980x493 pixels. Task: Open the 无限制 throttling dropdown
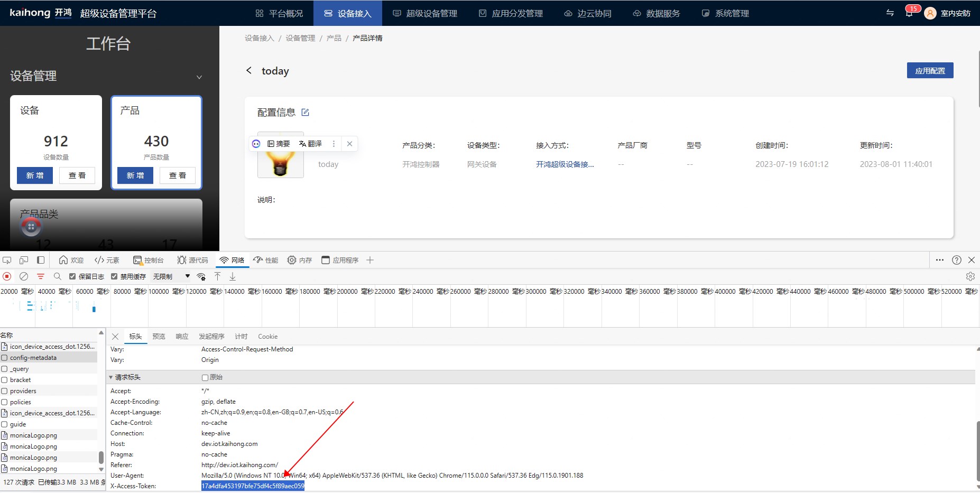[171, 276]
